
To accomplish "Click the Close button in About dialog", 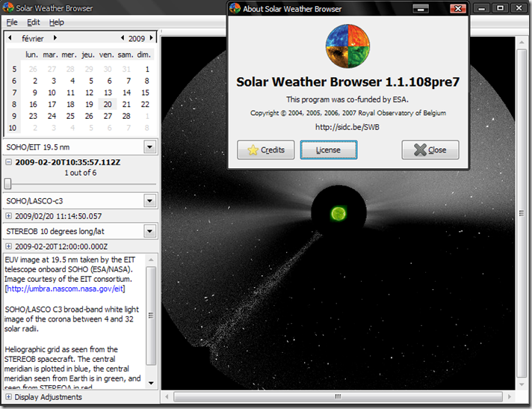I will 430,150.
